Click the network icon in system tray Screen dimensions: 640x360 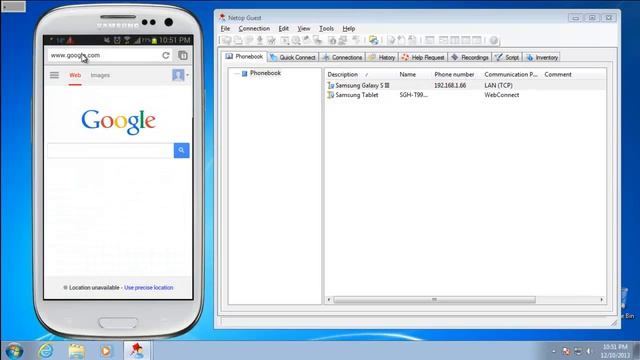pyautogui.click(x=578, y=351)
